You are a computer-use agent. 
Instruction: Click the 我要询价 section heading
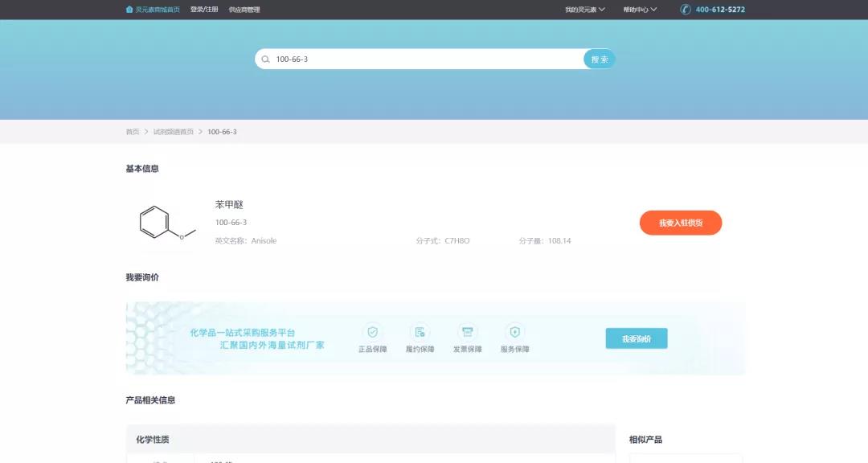click(x=142, y=277)
